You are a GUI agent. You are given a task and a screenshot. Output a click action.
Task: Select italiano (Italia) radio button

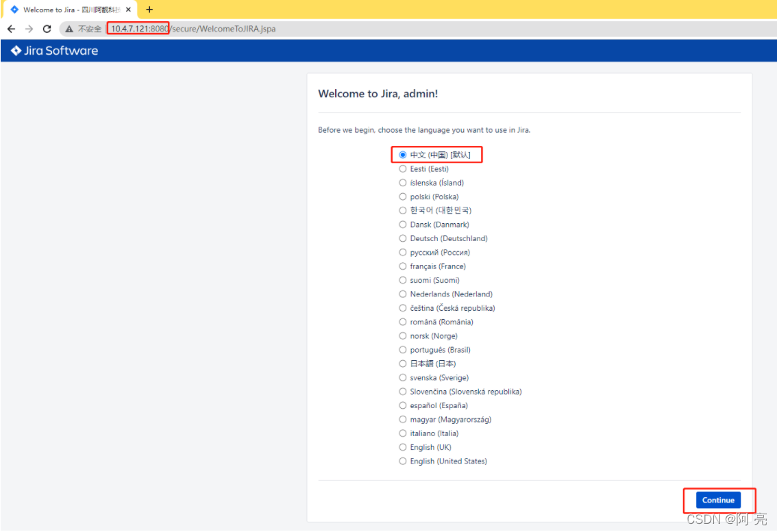(403, 433)
